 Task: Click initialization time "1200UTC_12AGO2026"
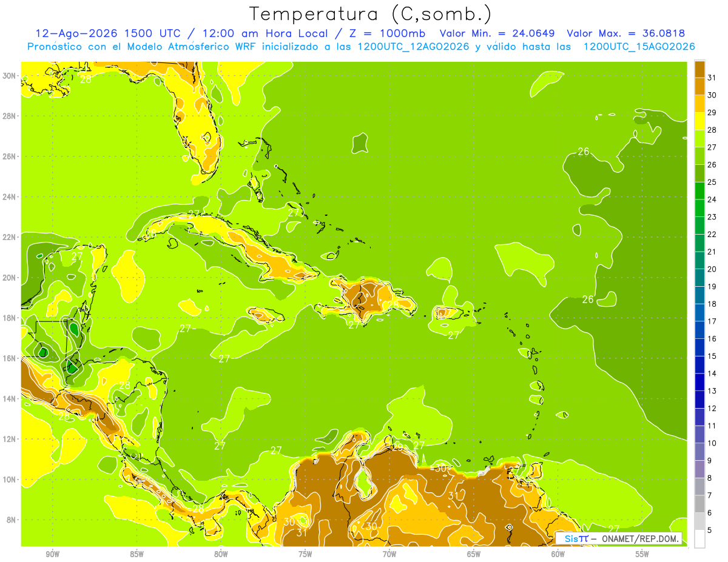[x=414, y=46]
